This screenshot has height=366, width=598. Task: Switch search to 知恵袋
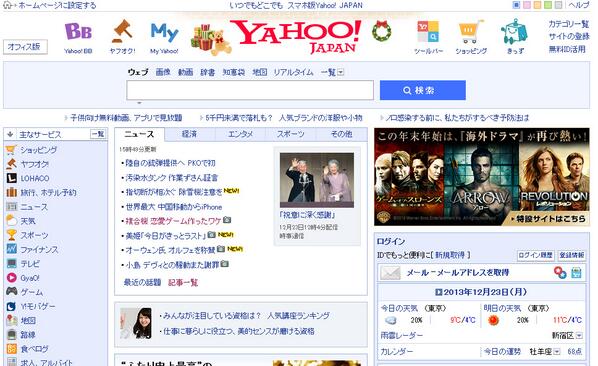234,72
